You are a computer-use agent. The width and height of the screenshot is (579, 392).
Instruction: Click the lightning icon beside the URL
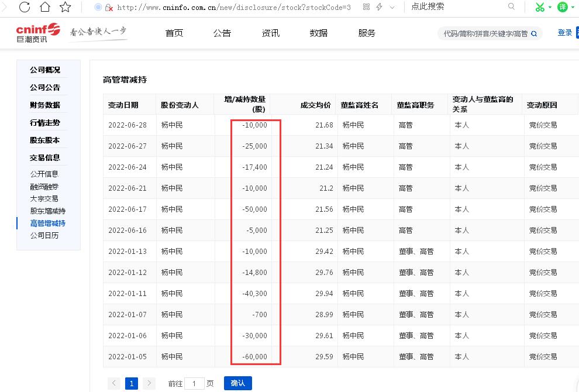(x=379, y=6)
